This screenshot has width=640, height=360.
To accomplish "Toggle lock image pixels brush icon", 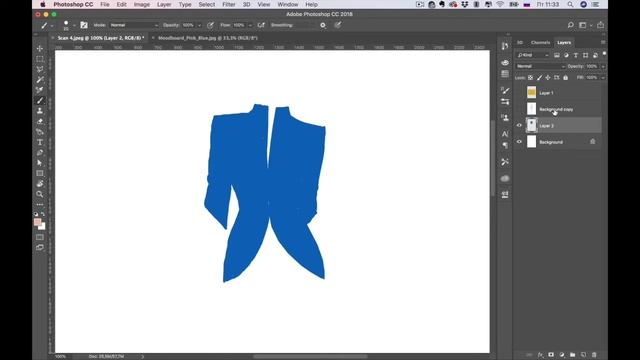I will tap(539, 78).
